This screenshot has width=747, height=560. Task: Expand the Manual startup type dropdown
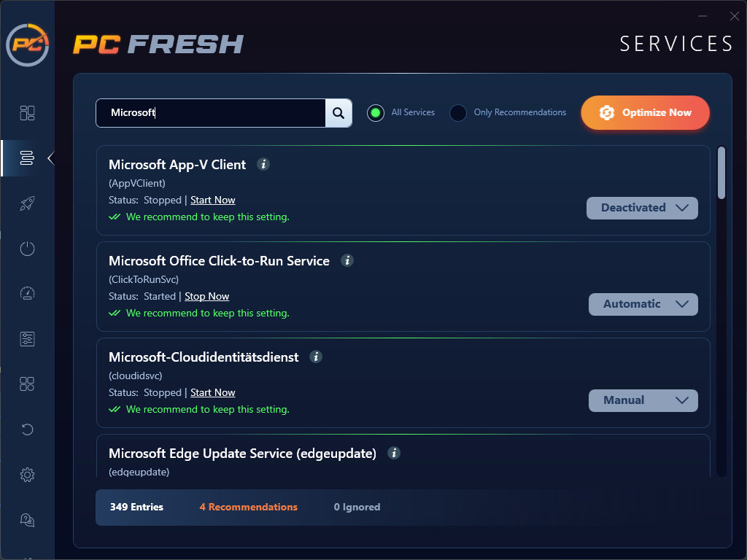tap(643, 400)
